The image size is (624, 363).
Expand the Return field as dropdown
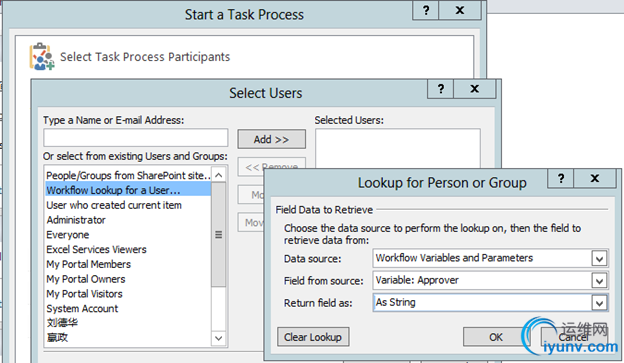point(599,303)
